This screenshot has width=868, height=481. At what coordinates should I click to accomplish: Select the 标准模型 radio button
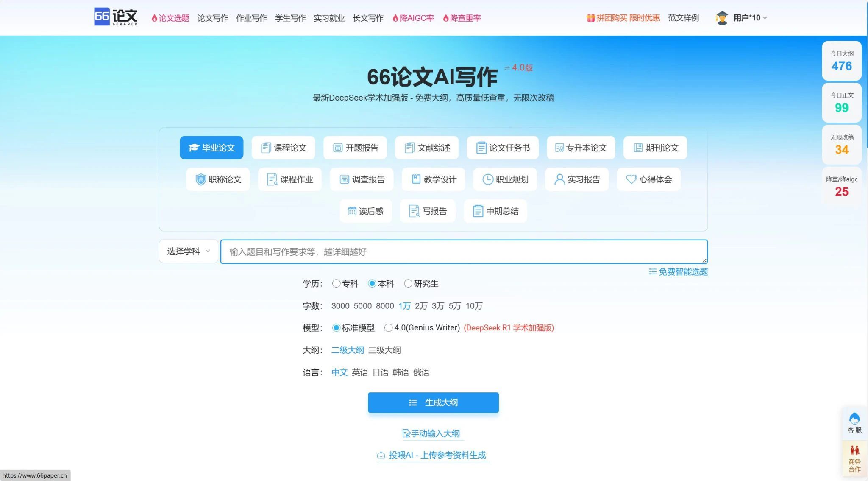point(336,327)
